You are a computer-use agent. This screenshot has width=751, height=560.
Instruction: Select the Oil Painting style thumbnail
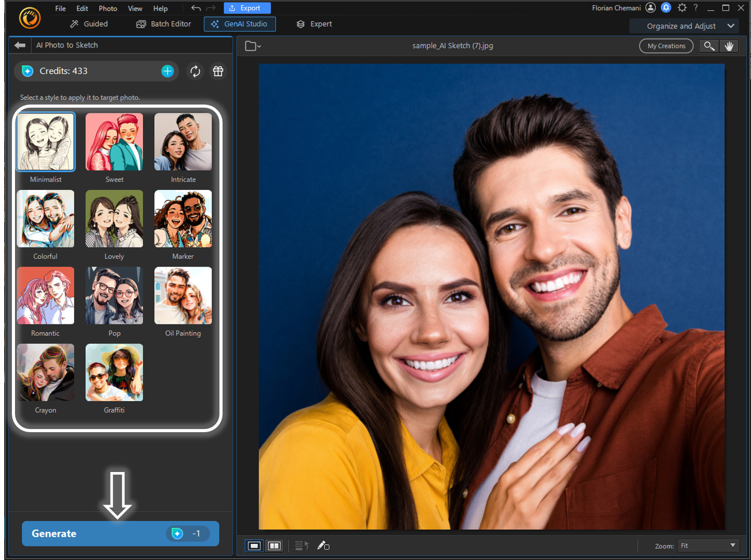coord(182,296)
